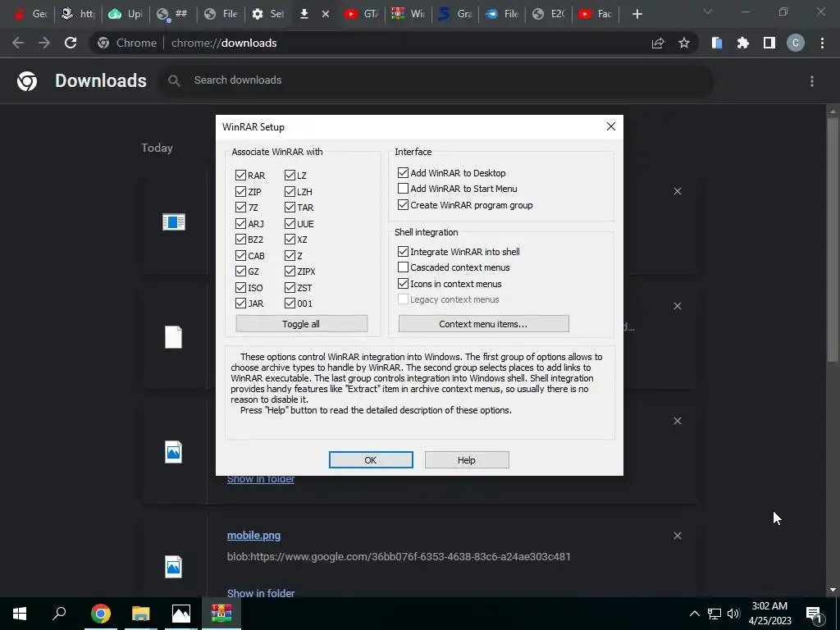The height and width of the screenshot is (630, 840).
Task: Remove the first download entry with X
Action: point(678,191)
